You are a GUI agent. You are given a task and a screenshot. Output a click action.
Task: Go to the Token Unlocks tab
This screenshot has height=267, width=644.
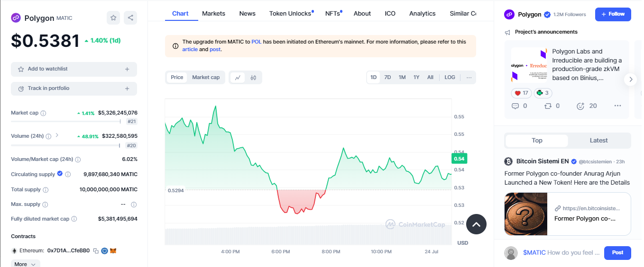290,13
